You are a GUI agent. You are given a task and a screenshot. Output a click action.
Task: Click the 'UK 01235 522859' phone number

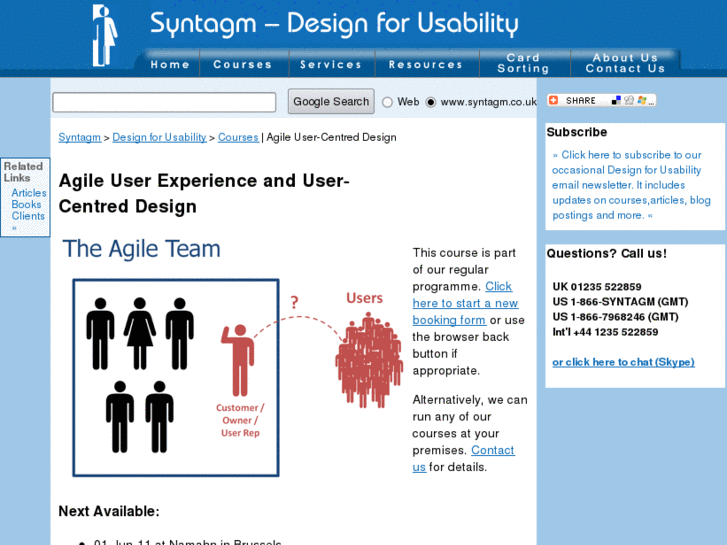[x=597, y=287]
